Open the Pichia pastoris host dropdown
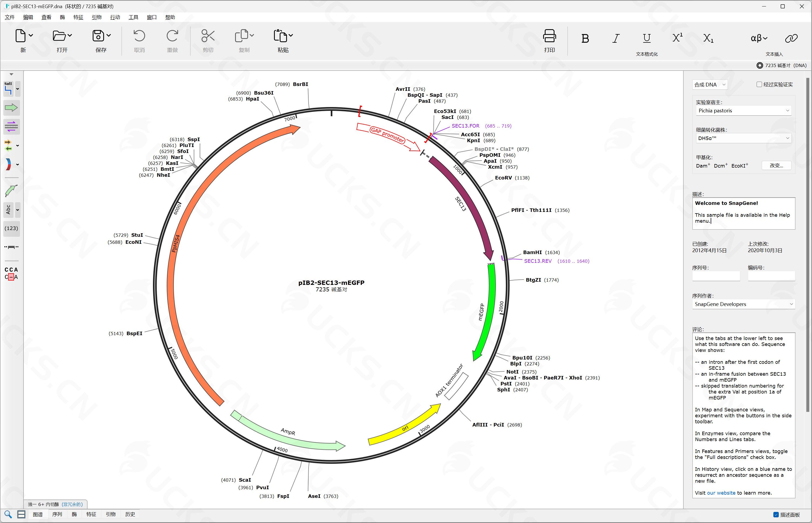812x523 pixels. click(743, 111)
